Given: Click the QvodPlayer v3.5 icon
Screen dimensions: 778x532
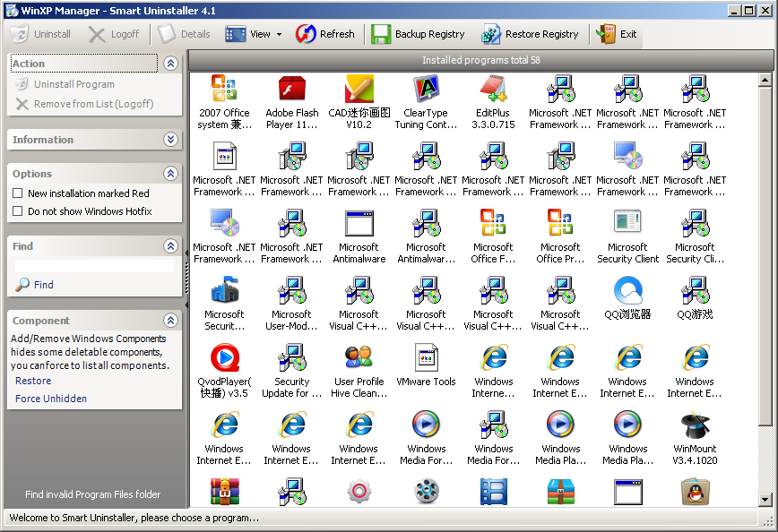Looking at the screenshot, I should pyautogui.click(x=224, y=358).
